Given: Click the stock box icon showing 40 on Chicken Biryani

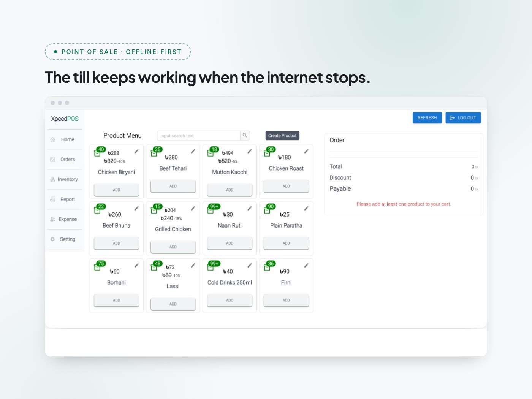Looking at the screenshot, I should click(x=100, y=152).
